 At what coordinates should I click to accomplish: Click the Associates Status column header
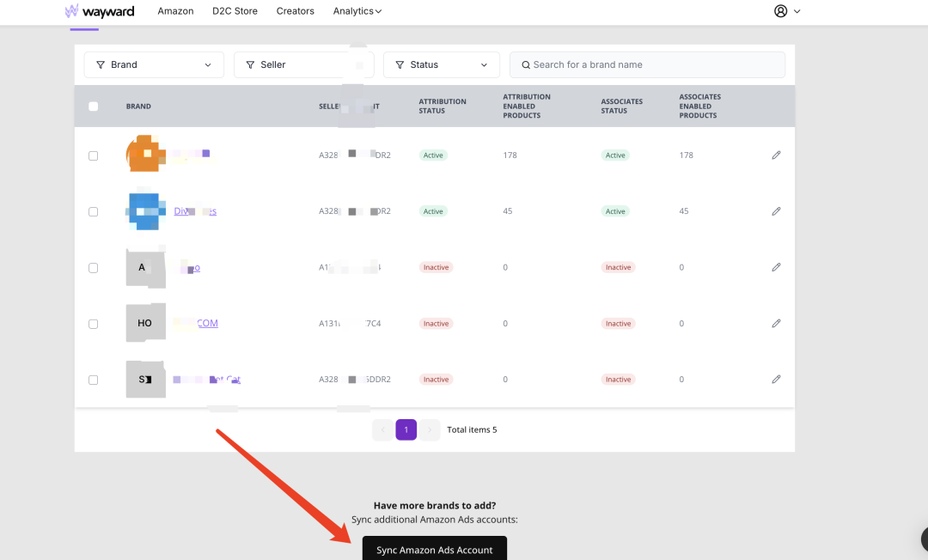point(621,106)
